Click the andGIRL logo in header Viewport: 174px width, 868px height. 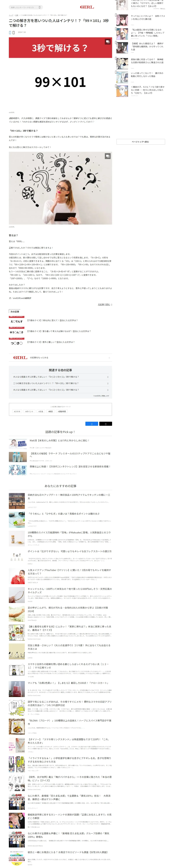tap(87, 7)
